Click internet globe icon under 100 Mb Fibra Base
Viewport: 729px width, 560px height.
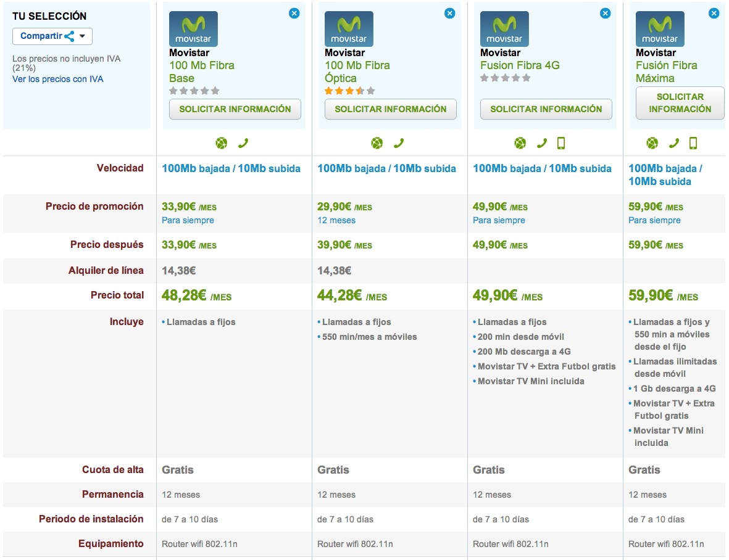tap(222, 143)
